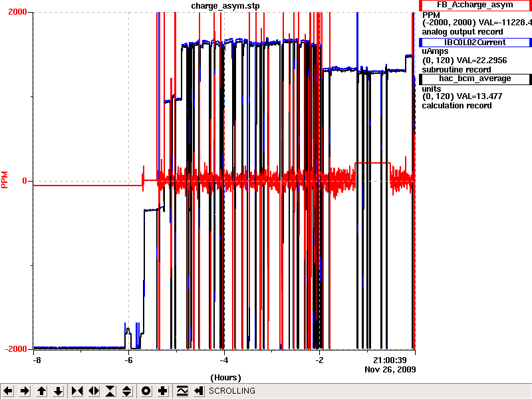Click the uAmps unit label

[x=435, y=51]
